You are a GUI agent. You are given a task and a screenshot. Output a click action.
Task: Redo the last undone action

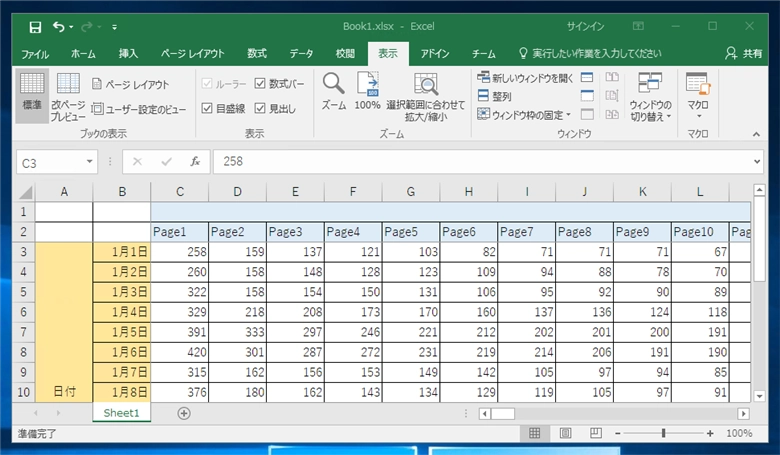click(87, 27)
